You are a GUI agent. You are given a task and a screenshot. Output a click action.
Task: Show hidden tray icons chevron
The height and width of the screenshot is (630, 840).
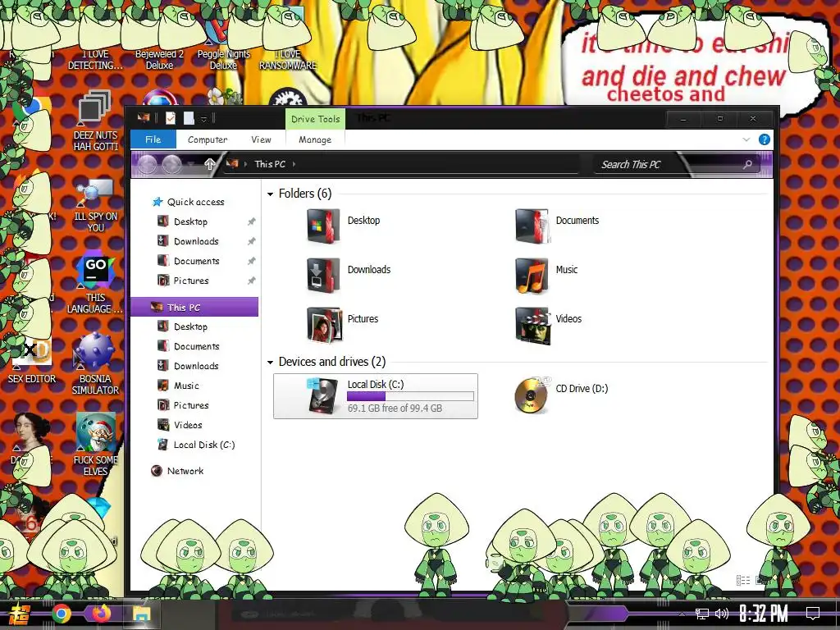[x=682, y=614]
